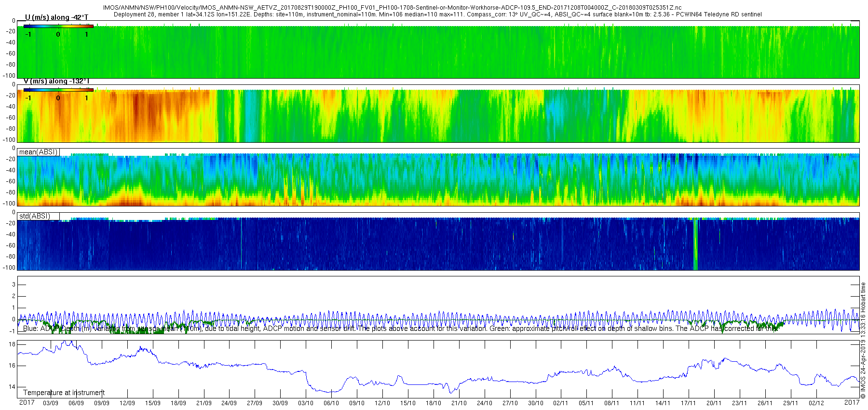This screenshot has height=410, width=868.
Task: Click the '2017' year label at axis start
Action: (27, 402)
